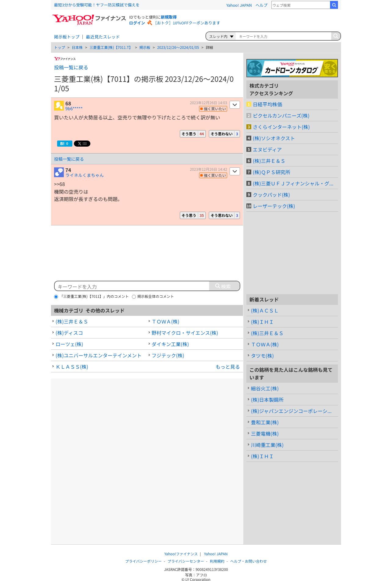
Task: Open ライネルくまちゃん user profile link
Action: pos(85,175)
